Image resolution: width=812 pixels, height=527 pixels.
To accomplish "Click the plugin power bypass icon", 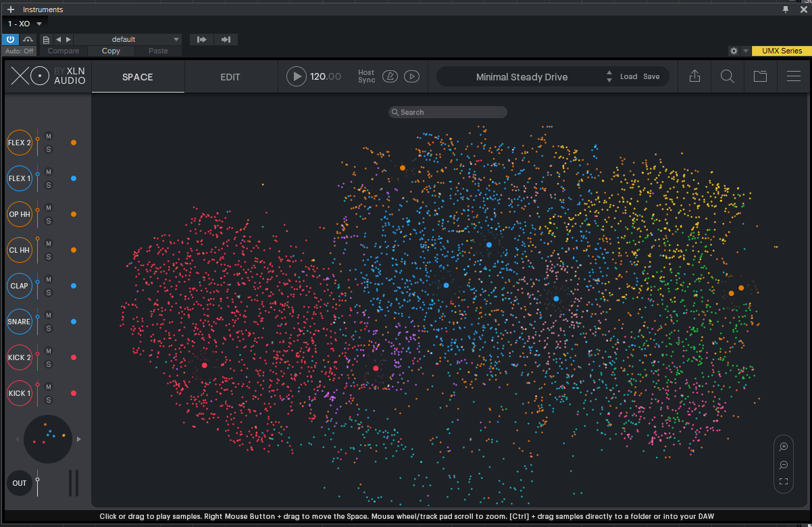I will (11, 39).
